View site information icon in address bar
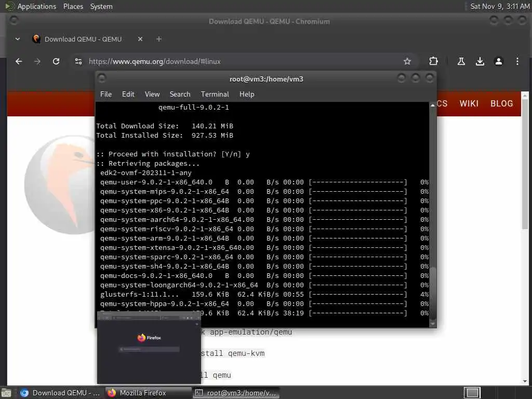532x399 pixels. pos(78,61)
